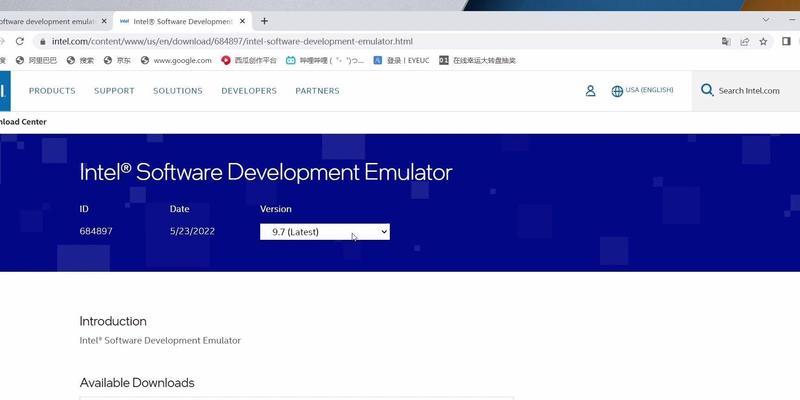
Task: Close the first 'software development emulat' tab
Action: point(104,21)
